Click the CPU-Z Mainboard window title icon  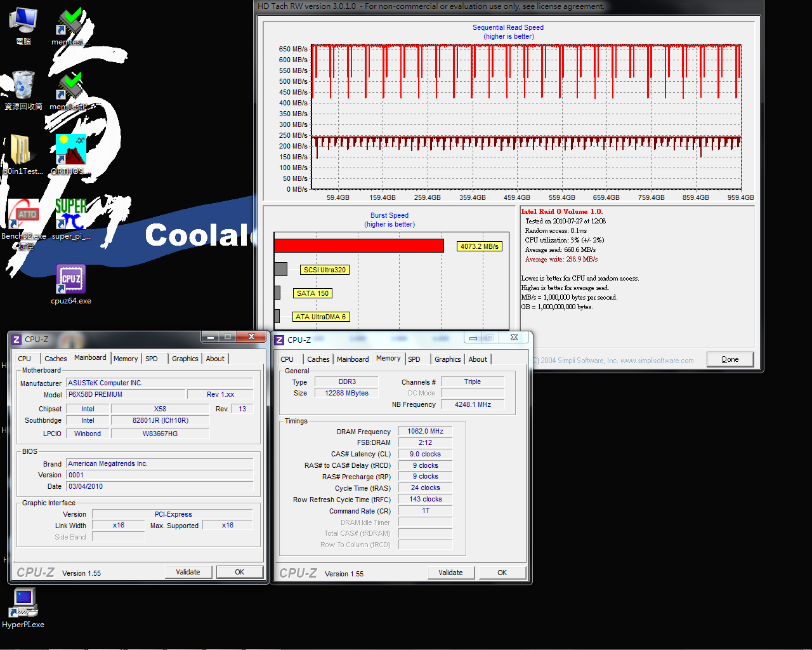17,340
